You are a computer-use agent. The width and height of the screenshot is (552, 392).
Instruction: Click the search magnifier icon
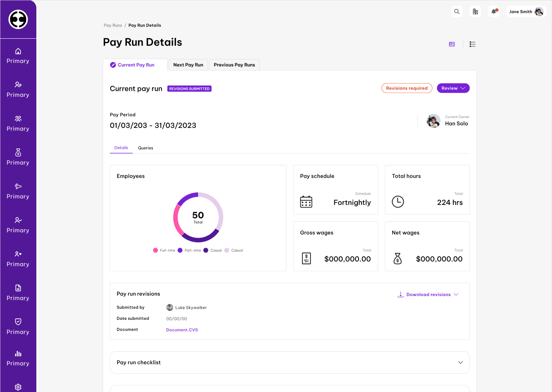tap(457, 12)
